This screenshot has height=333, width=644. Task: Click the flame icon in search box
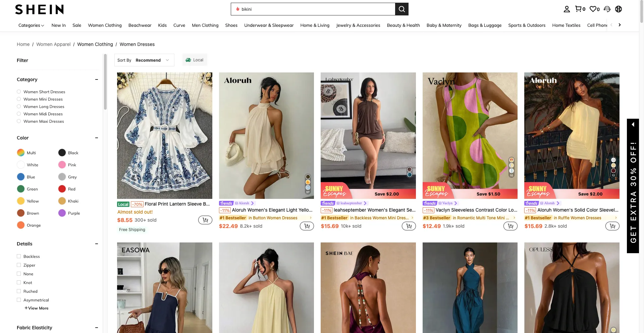point(238,9)
